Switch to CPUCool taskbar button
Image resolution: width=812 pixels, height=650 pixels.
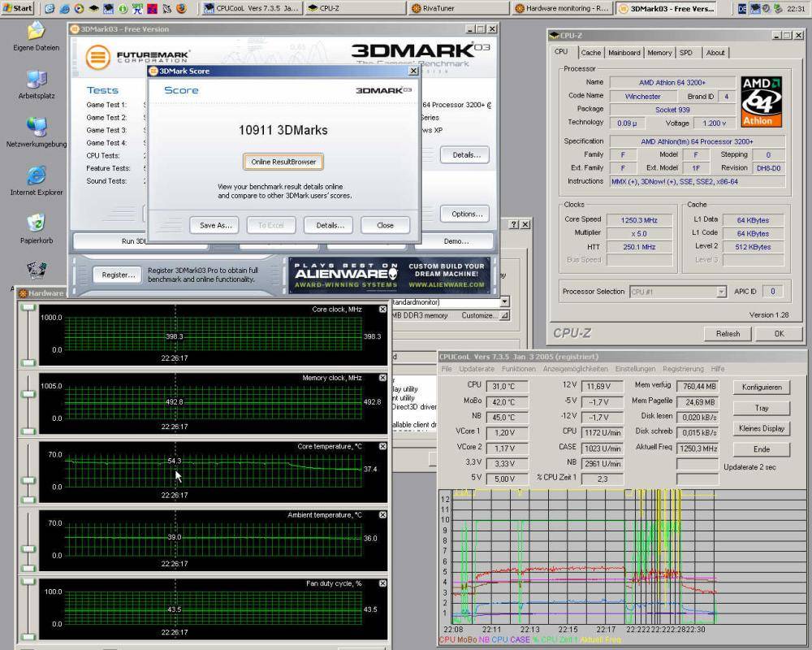click(251, 8)
